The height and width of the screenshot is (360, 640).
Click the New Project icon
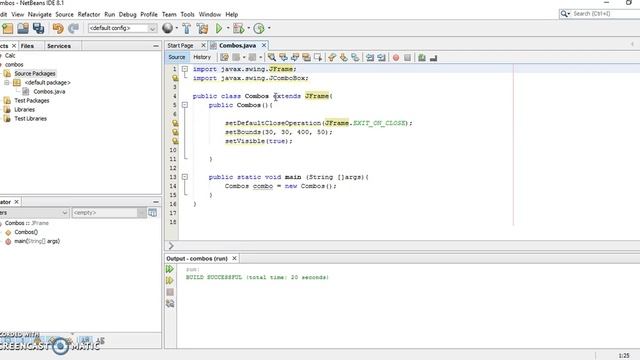7,28
